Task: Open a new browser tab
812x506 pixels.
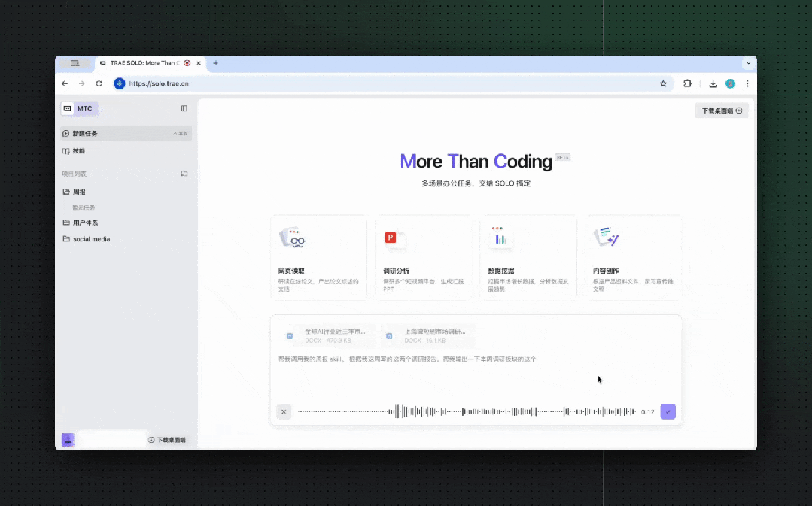Action: click(x=215, y=63)
